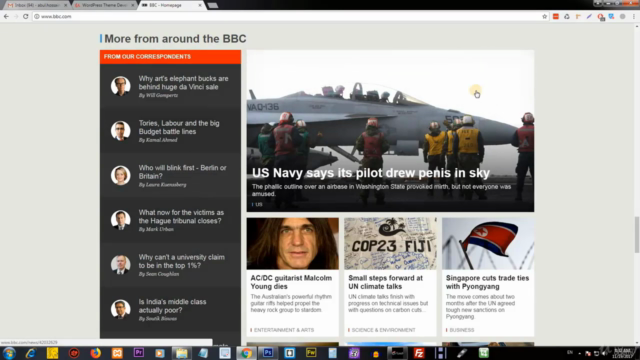Viewport: 640px width, 360px height.
Task: Launch Internet Explorer from the taskbar
Action: point(31,353)
